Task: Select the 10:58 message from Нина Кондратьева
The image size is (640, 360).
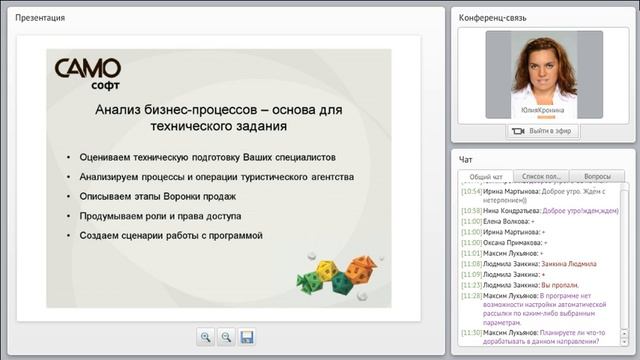Action: [540, 211]
